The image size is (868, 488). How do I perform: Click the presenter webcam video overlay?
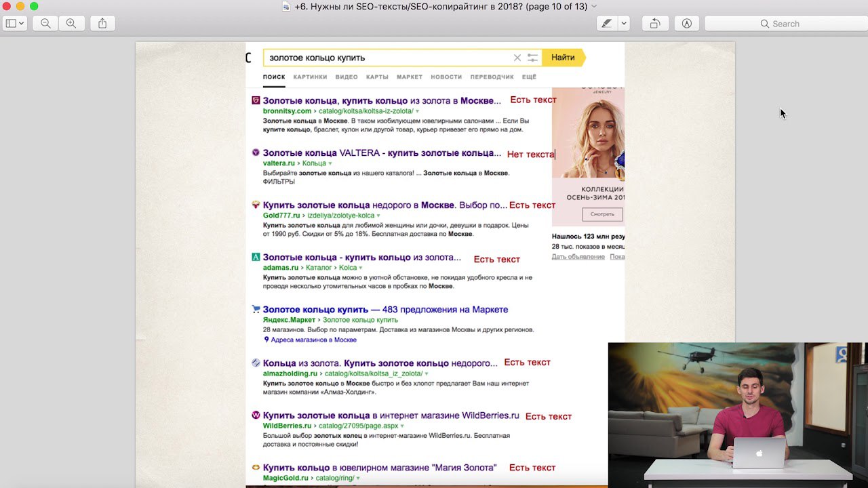coord(738,415)
